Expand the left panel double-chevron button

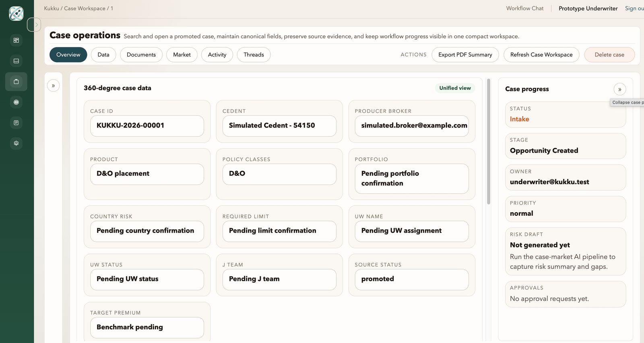point(53,85)
